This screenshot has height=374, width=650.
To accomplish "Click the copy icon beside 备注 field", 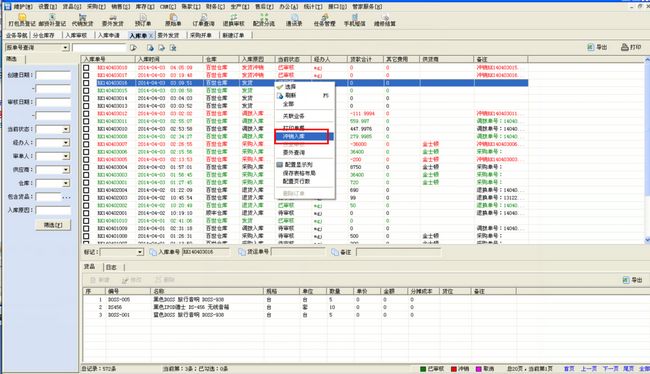I will coord(335,252).
